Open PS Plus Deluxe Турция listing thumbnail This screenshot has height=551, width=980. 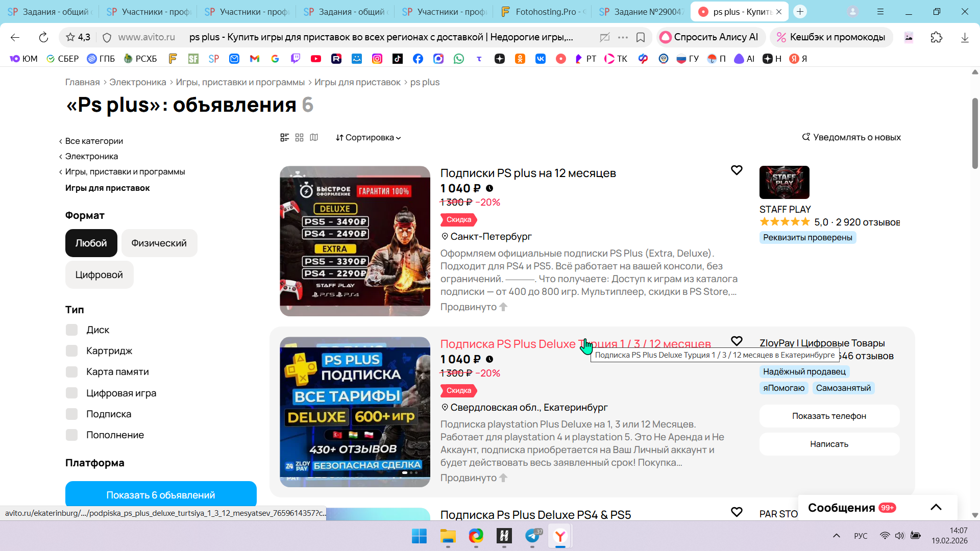(355, 412)
